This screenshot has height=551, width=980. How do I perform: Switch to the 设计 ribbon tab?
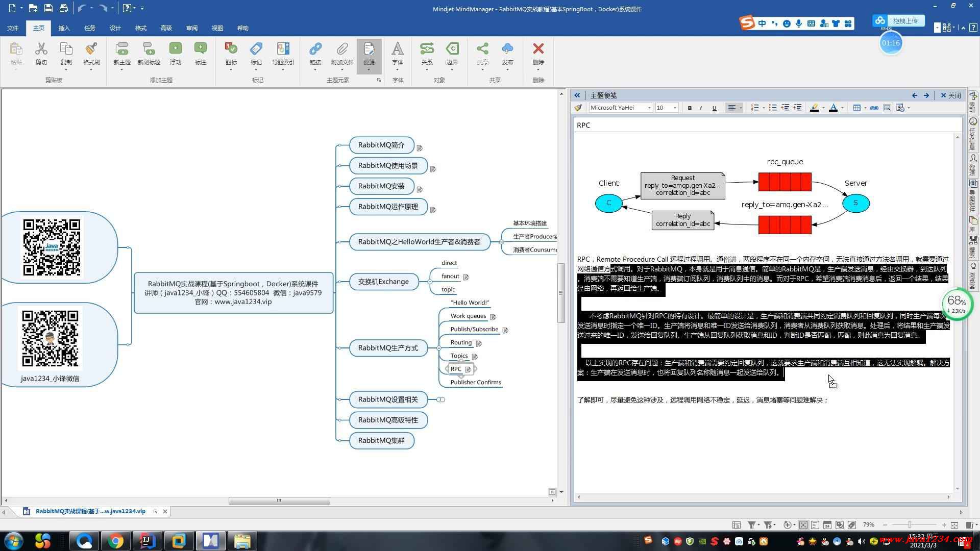coord(115,28)
